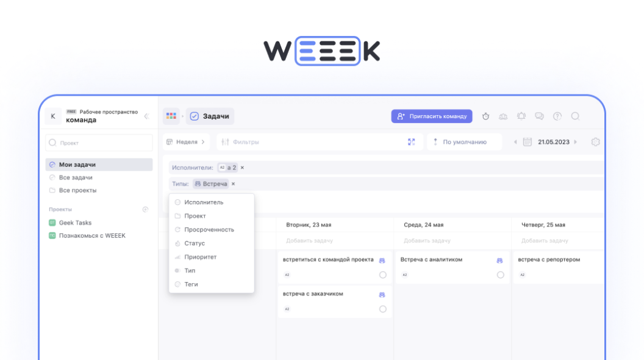Screen dimensions: 644x360
Task: Select 'Приоритет' in filter menu
Action: pos(200,257)
